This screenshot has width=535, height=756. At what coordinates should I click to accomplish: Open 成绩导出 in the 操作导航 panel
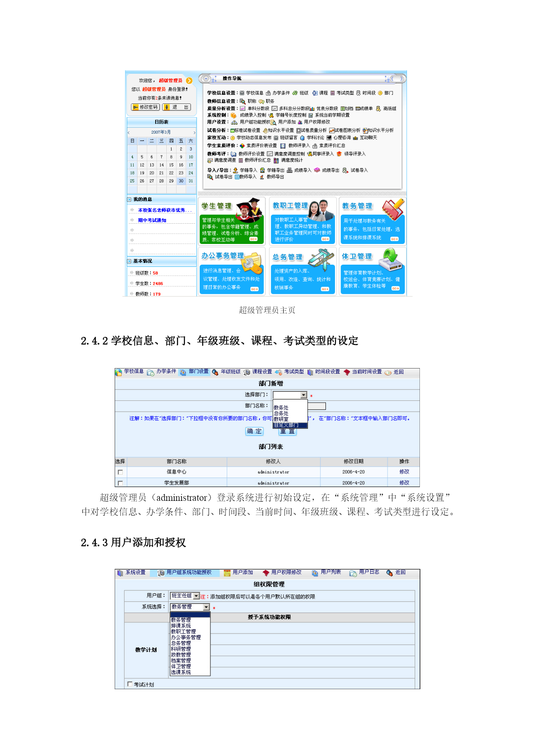tap(331, 170)
